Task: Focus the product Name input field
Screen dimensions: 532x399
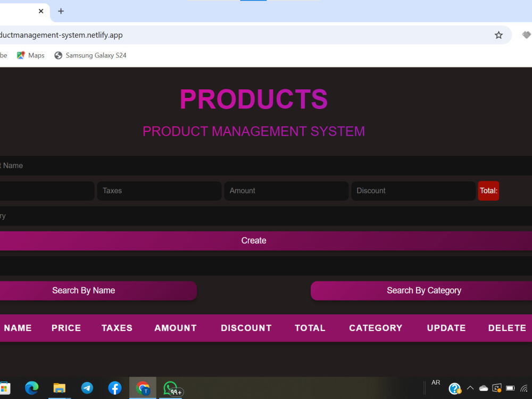Action: [x=266, y=165]
